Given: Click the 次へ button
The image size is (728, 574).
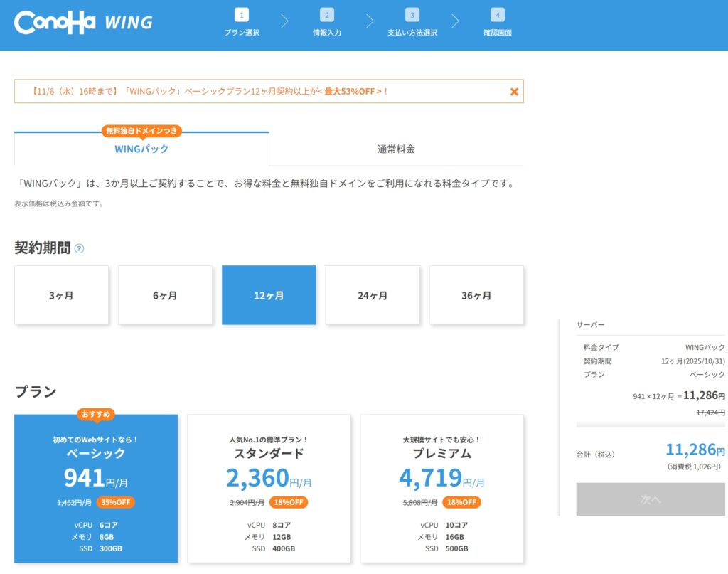Looking at the screenshot, I should tap(651, 499).
